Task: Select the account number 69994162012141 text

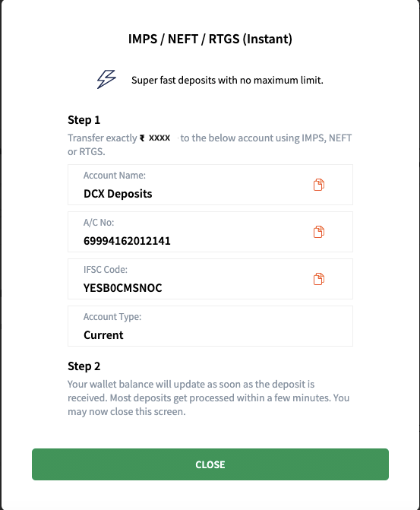Action: [127, 241]
